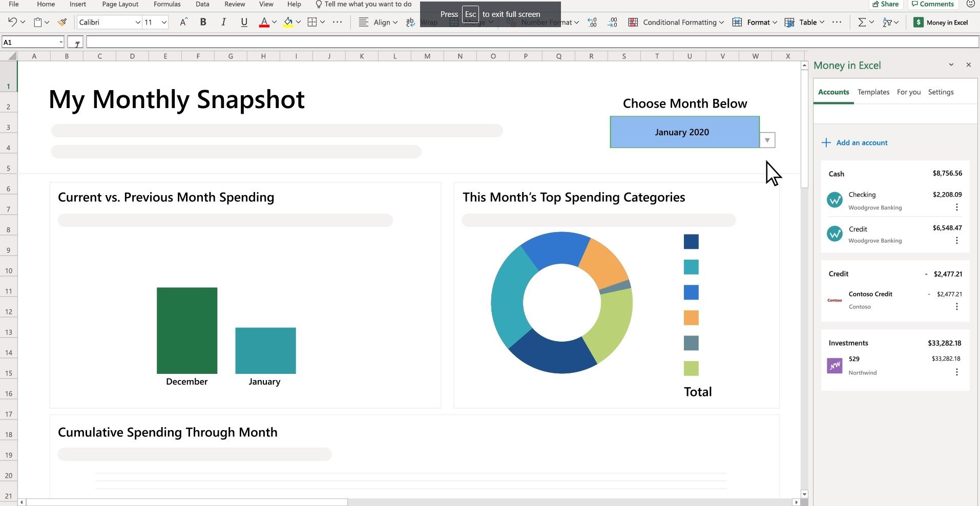Toggle Bold formatting
The height and width of the screenshot is (506, 980).
(x=203, y=22)
